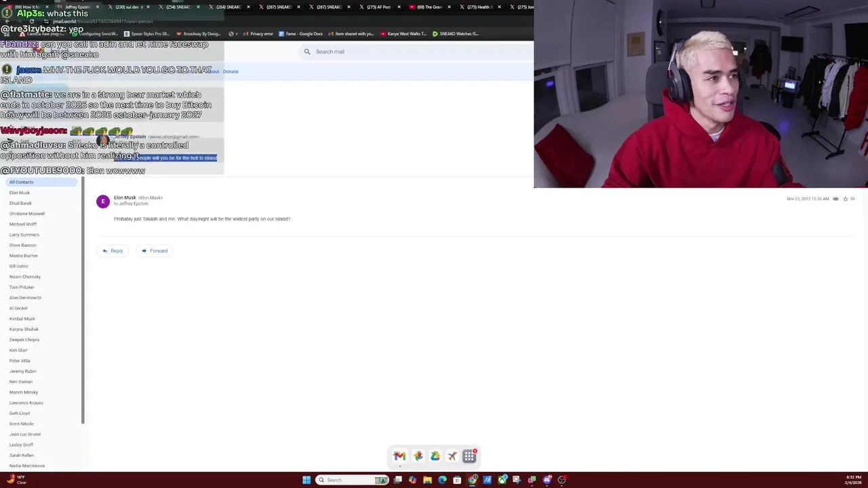
Task: Click the Forward button
Action: point(155,251)
